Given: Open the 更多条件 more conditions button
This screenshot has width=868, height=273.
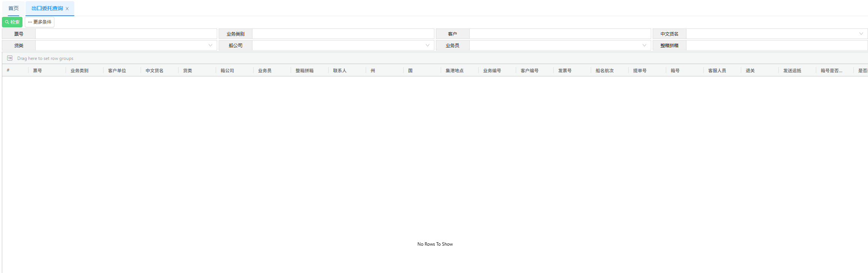Looking at the screenshot, I should pos(40,22).
